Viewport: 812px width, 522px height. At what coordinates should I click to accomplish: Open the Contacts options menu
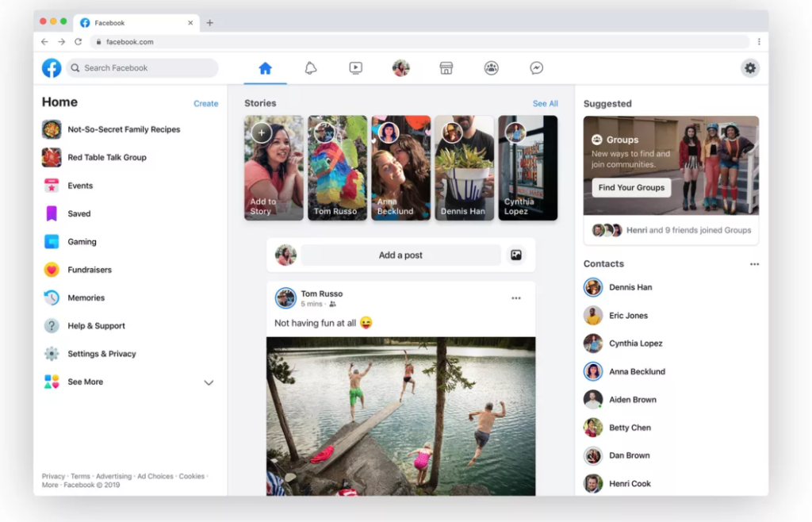pos(754,263)
